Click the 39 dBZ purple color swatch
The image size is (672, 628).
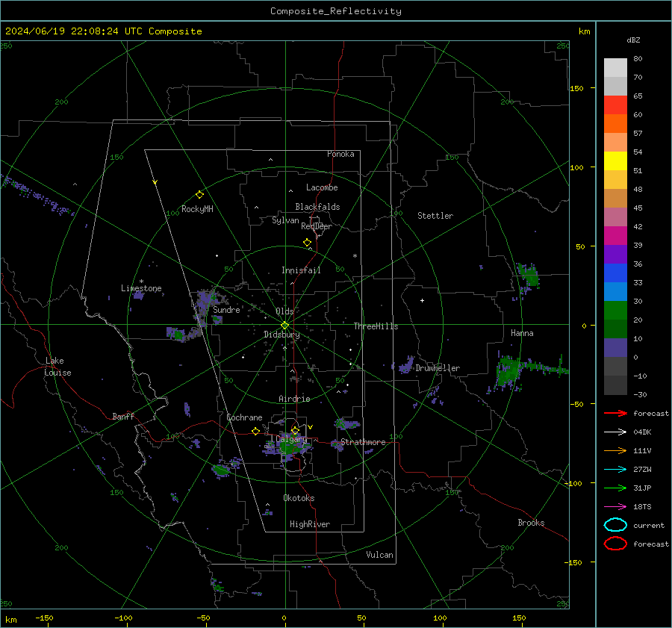pos(615,254)
